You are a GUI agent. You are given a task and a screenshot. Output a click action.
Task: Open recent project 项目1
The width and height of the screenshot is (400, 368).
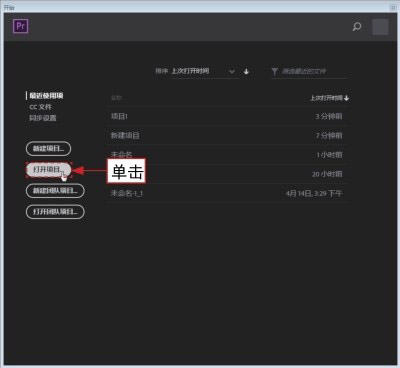pos(227,116)
